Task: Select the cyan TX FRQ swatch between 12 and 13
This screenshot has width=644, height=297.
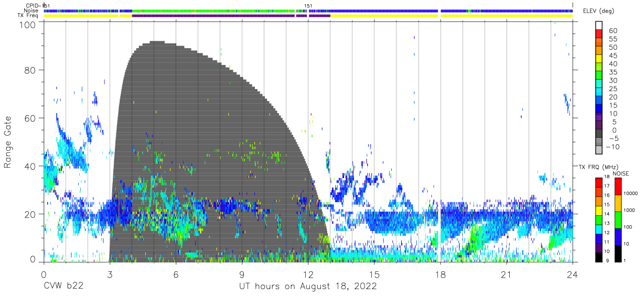Action: coord(599,229)
